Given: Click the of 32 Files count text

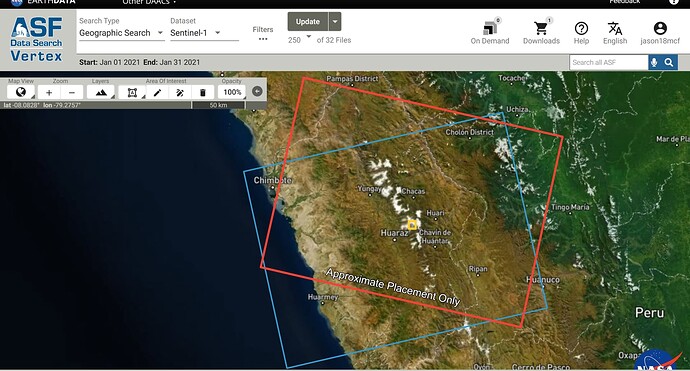Looking at the screenshot, I should 334,40.
